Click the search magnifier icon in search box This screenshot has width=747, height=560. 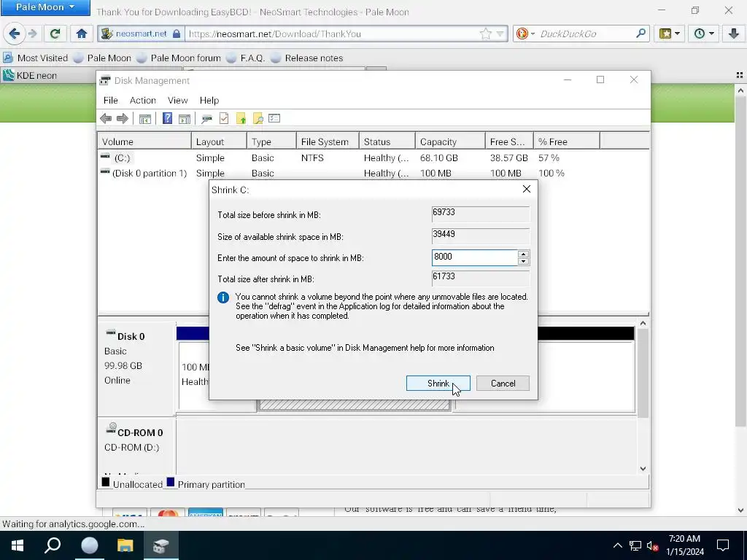(x=640, y=34)
